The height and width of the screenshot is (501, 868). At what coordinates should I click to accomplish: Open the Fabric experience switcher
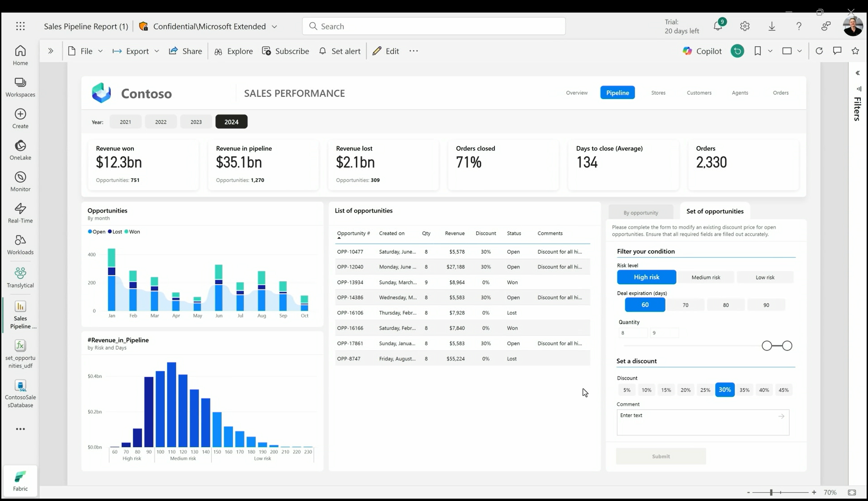click(20, 481)
